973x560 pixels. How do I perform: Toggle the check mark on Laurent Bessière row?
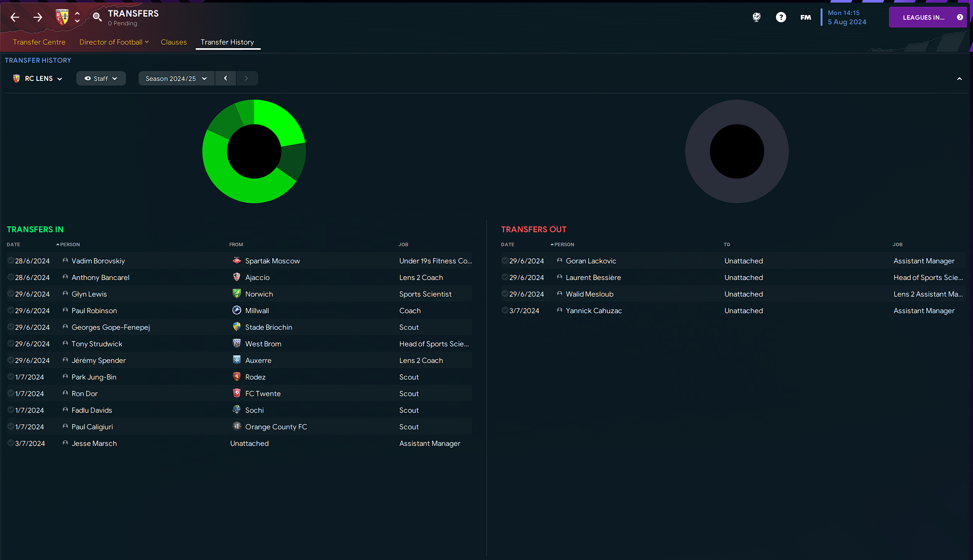tap(505, 277)
